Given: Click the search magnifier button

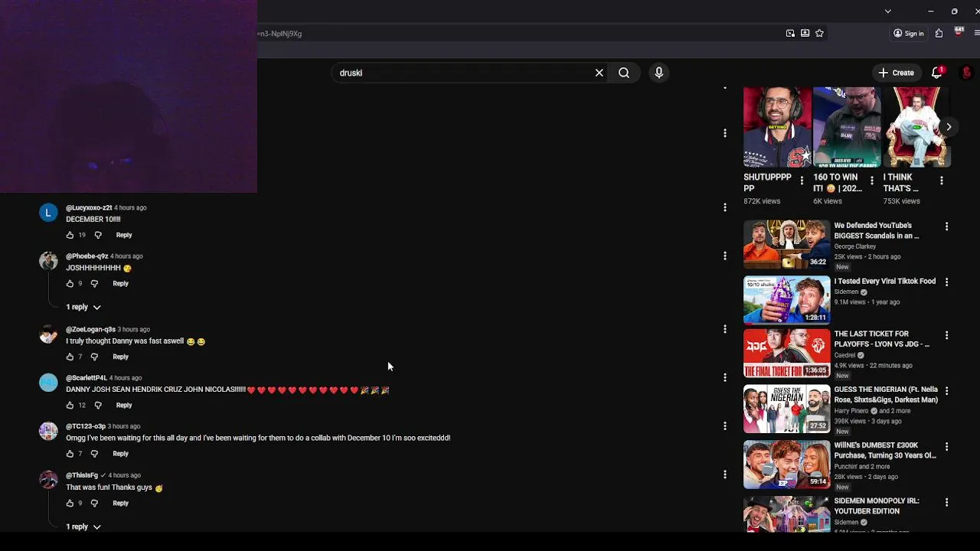Looking at the screenshot, I should [x=624, y=73].
